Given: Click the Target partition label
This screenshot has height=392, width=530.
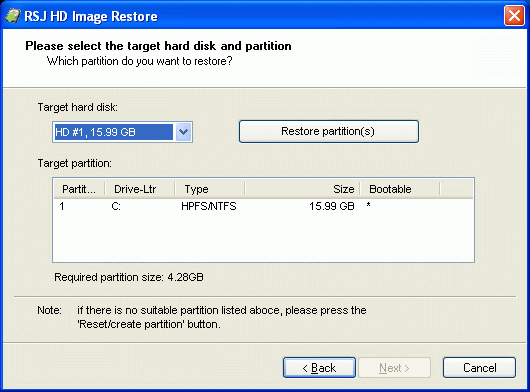Looking at the screenshot, I should pyautogui.click(x=74, y=163).
